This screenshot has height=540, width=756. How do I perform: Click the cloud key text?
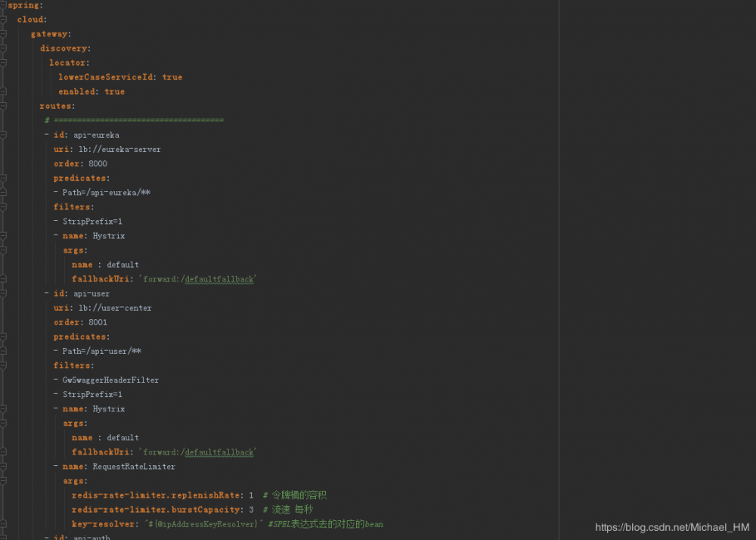30,20
